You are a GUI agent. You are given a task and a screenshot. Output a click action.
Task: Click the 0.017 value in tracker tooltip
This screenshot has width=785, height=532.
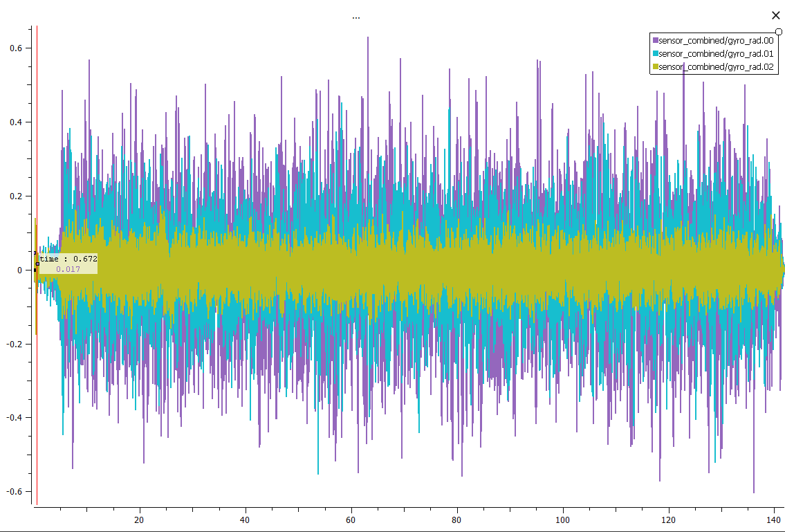(x=68, y=269)
